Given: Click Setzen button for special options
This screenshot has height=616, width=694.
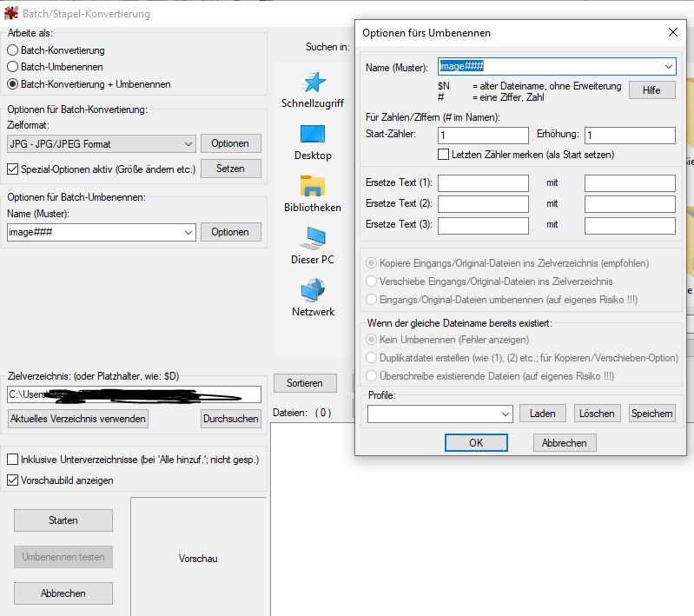Looking at the screenshot, I should [230, 169].
